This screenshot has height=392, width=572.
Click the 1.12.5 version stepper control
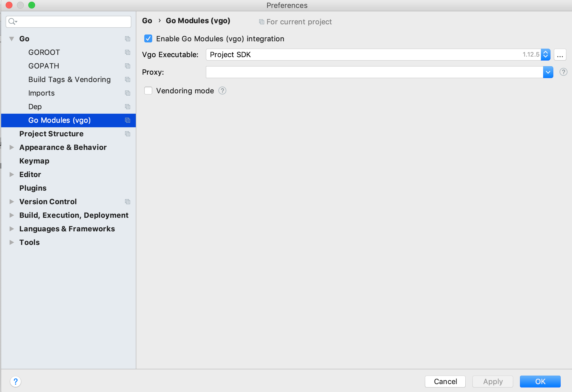[545, 55]
